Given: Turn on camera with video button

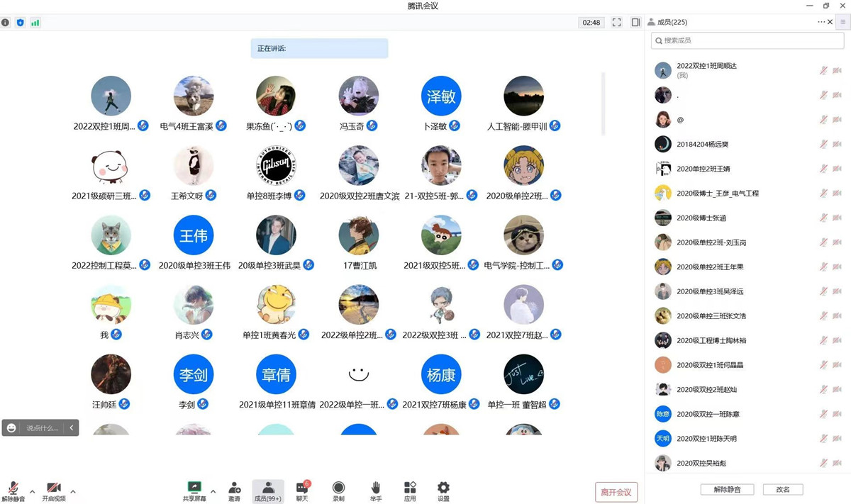Looking at the screenshot, I should tap(53, 490).
